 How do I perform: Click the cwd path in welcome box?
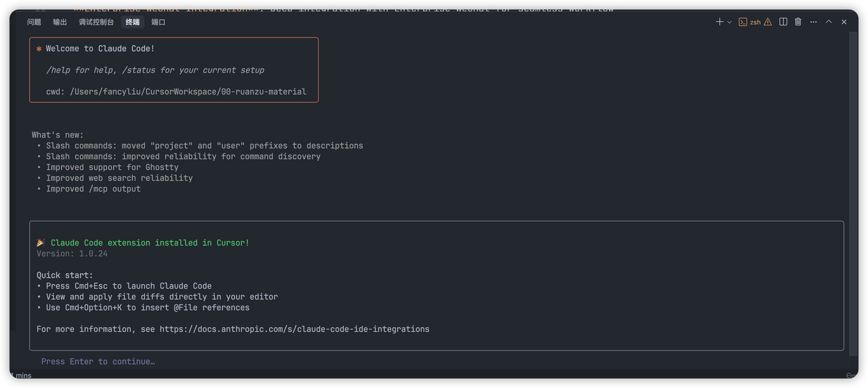[188, 92]
